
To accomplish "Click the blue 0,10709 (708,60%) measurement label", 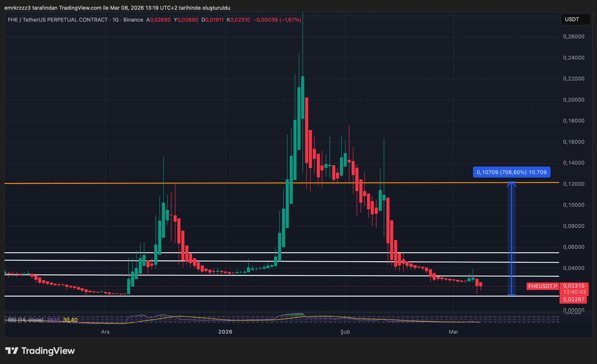I will point(511,172).
